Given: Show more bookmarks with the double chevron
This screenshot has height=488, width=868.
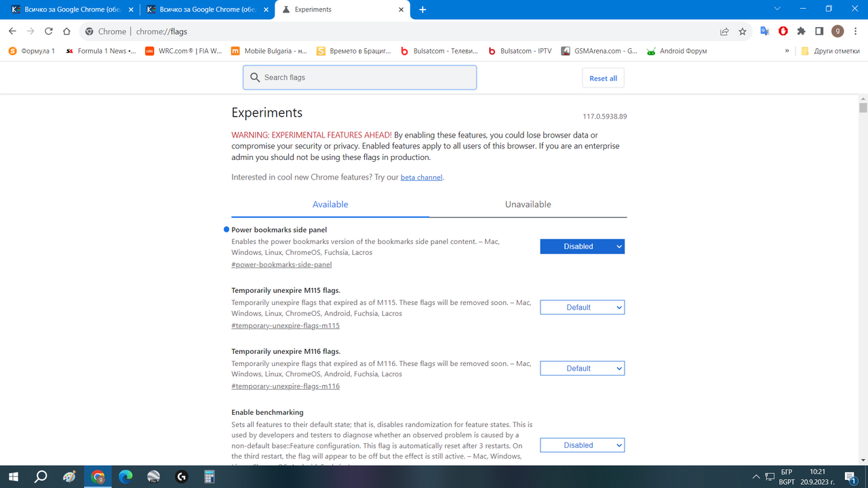Looking at the screenshot, I should (787, 51).
